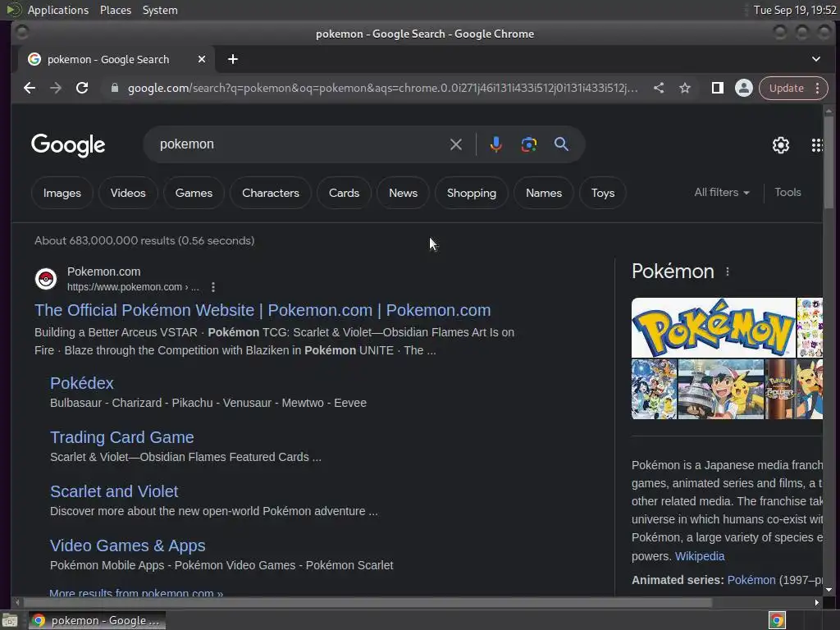Open The Official Pokémon Website link
Viewport: 840px width, 630px height.
pyautogui.click(x=262, y=310)
